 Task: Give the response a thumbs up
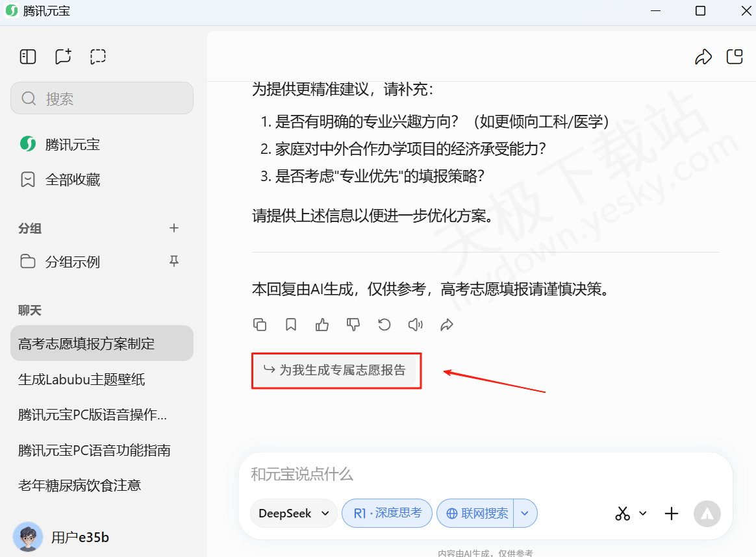pyautogui.click(x=322, y=325)
